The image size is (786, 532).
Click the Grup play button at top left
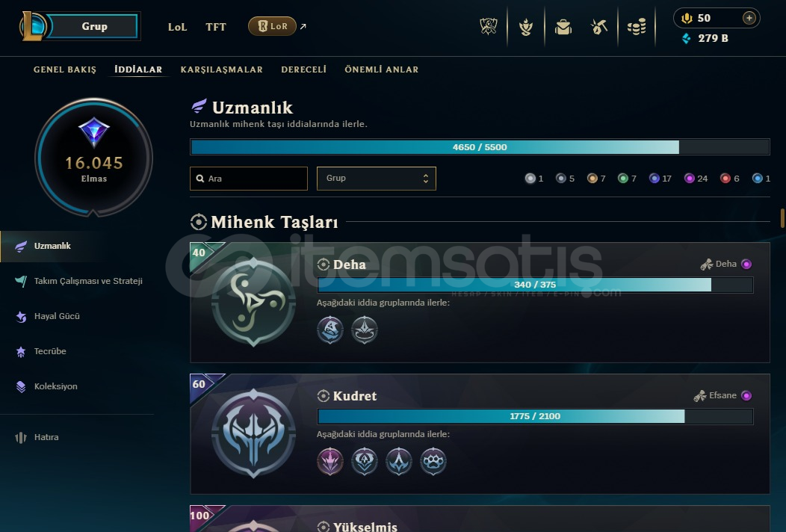[93, 27]
